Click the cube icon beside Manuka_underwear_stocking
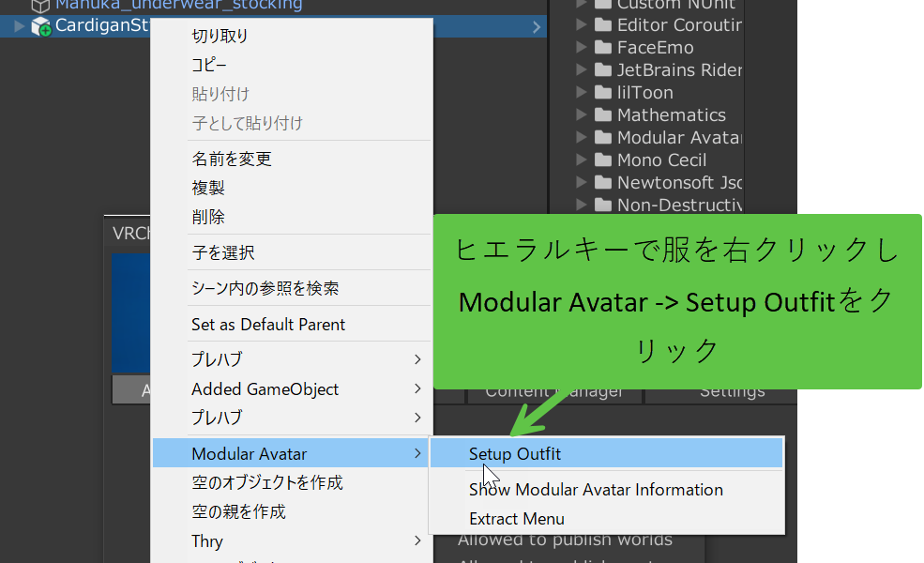This screenshot has height=563, width=924. point(40,6)
